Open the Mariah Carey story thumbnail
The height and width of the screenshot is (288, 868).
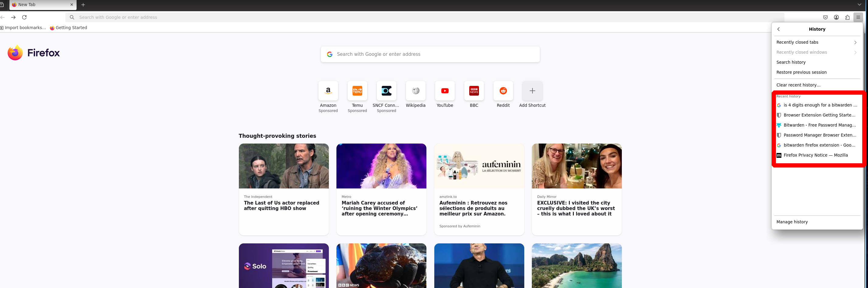pyautogui.click(x=381, y=166)
